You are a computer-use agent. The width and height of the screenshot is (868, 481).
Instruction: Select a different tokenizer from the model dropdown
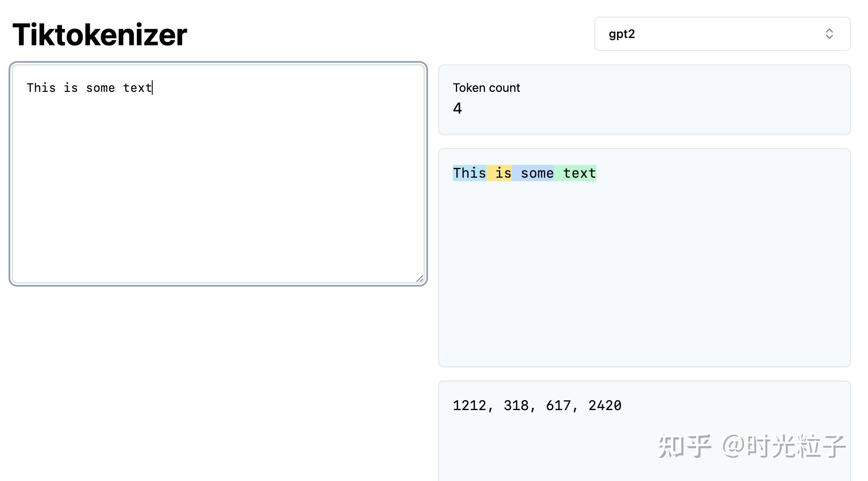coord(722,34)
